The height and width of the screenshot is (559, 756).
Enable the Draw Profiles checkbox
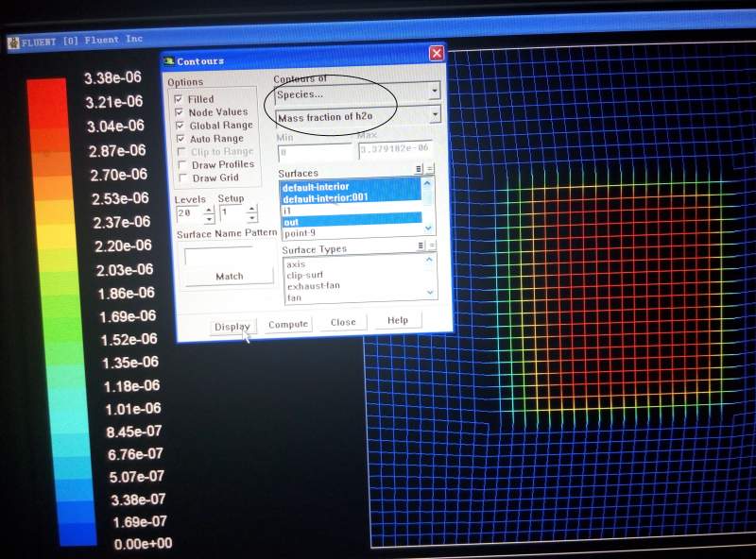tap(181, 165)
